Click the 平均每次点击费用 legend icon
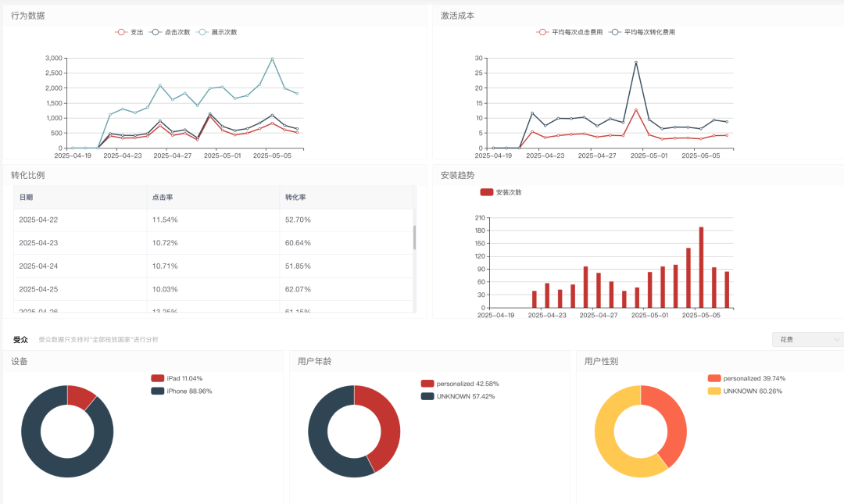This screenshot has height=504, width=844. pos(542,32)
